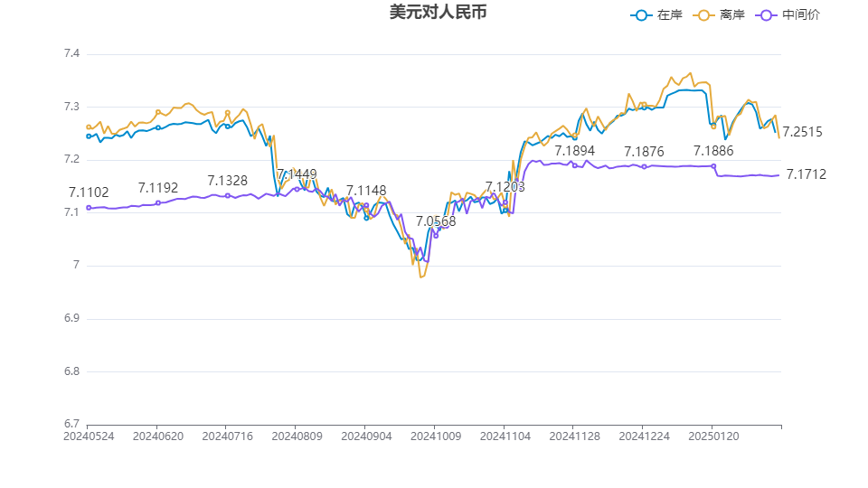Click the 7.1449 data label
Image resolution: width=868 pixels, height=488 pixels.
(x=297, y=174)
